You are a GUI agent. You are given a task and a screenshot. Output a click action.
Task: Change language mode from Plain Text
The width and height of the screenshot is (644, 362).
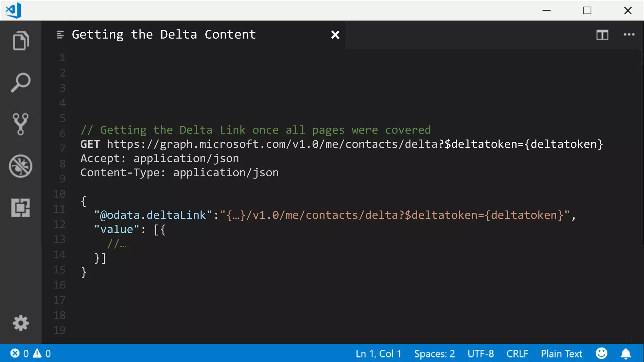click(x=562, y=354)
